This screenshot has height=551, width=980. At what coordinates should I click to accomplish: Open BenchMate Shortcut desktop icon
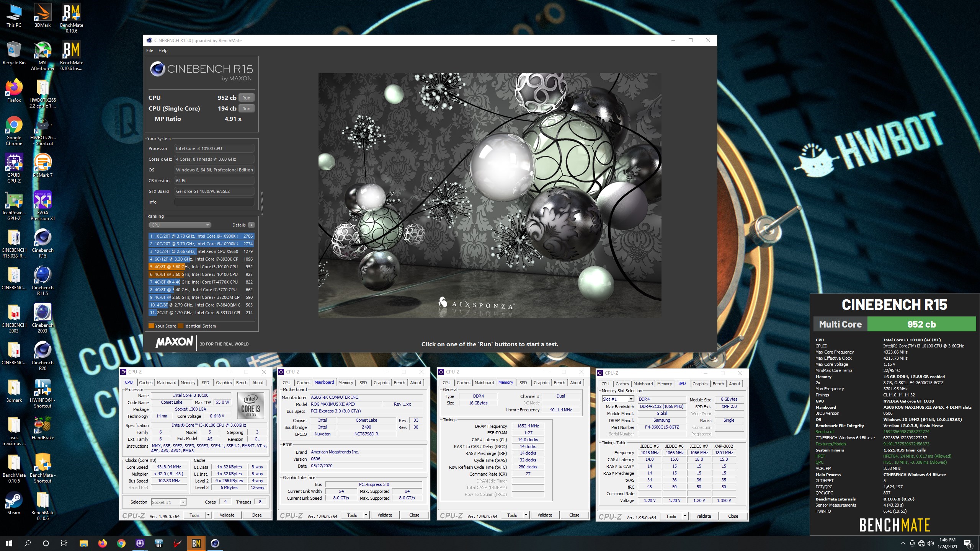[x=42, y=468]
